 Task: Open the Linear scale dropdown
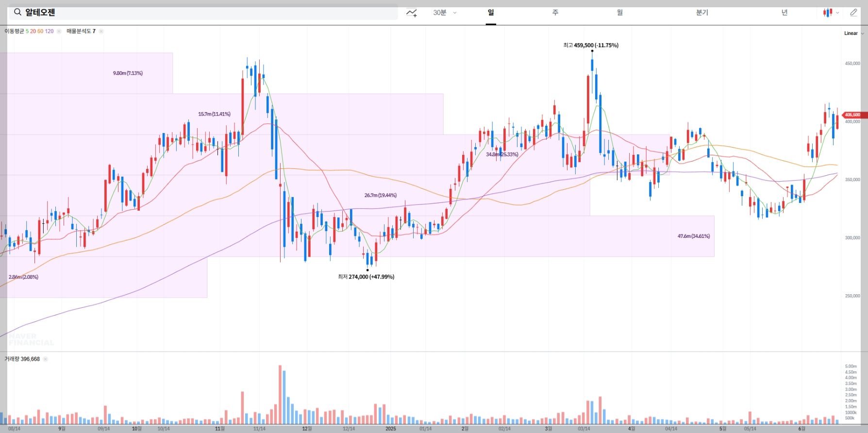[x=854, y=33]
